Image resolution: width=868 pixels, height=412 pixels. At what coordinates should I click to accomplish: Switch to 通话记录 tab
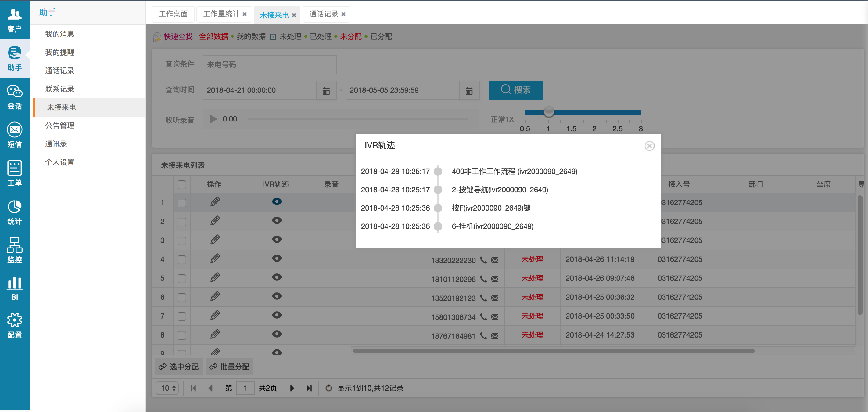pyautogui.click(x=324, y=14)
